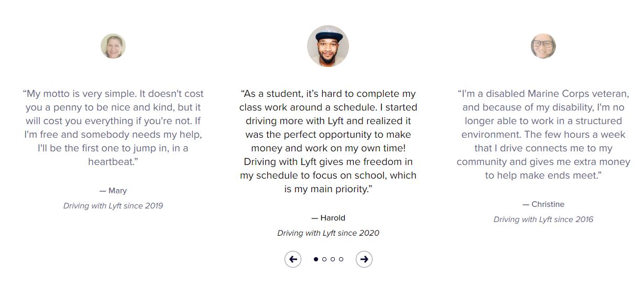The height and width of the screenshot is (287, 644).
Task: Click the next testimonial arrow button
Action: [x=364, y=259]
